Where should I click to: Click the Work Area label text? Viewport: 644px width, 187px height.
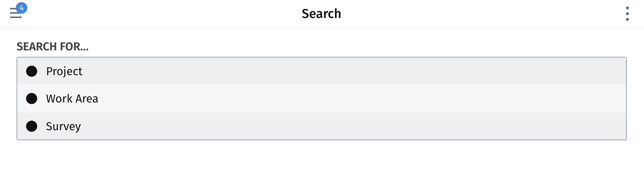[x=72, y=99]
